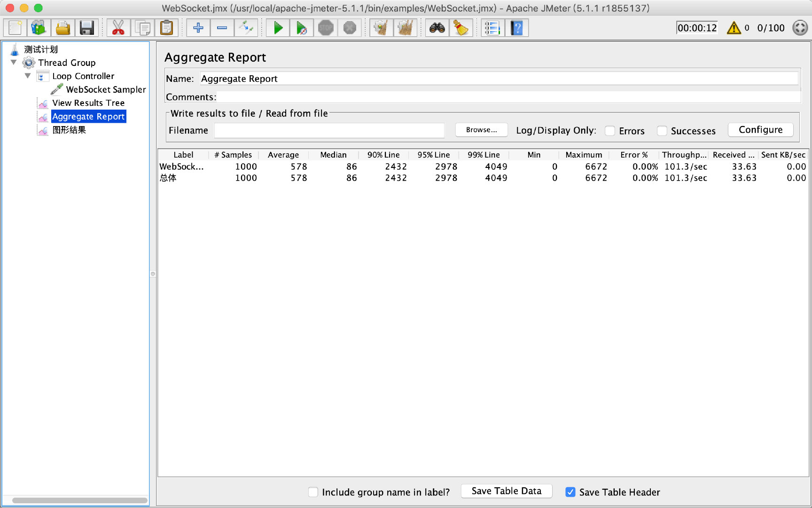Save the test plan with floppy icon
The height and width of the screenshot is (508, 812).
(x=86, y=28)
